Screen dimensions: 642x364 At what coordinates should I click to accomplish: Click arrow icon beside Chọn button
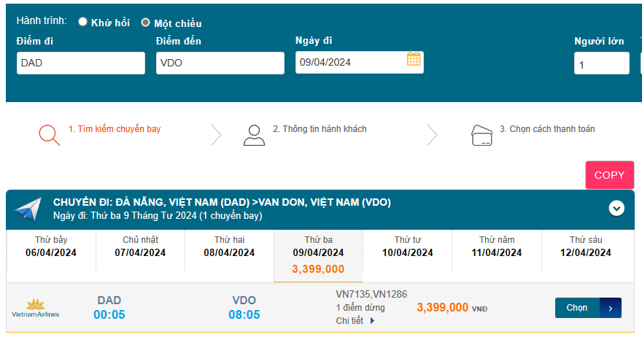[x=611, y=308]
